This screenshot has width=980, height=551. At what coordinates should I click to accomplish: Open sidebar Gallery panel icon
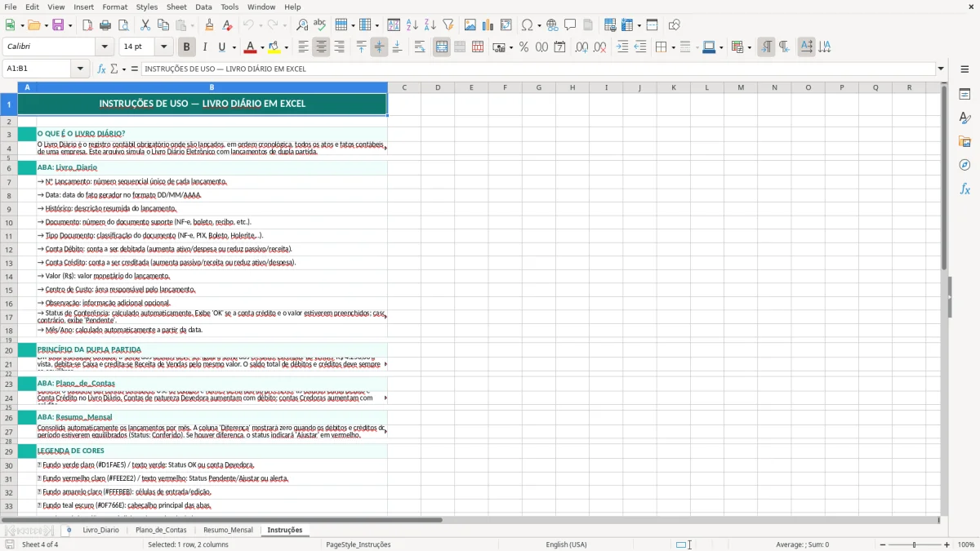click(964, 142)
